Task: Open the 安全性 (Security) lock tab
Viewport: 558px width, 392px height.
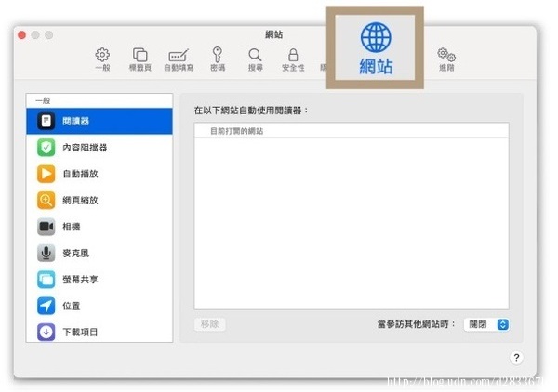Action: (x=293, y=59)
